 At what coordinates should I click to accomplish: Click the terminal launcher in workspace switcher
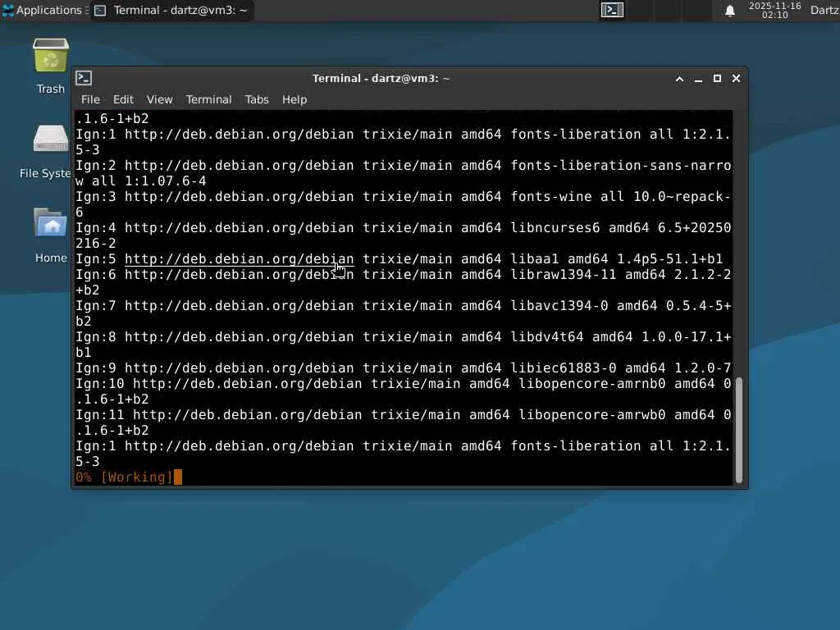coord(612,10)
